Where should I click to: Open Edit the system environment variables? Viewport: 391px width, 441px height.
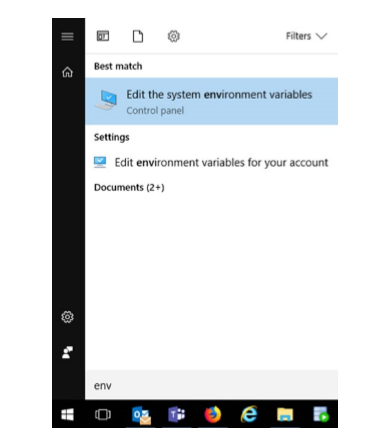pos(211,101)
